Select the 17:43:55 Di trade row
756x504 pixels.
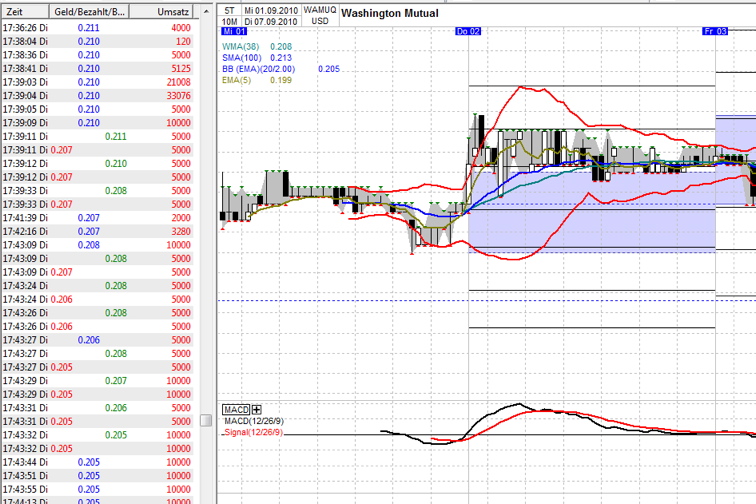tap(97, 489)
